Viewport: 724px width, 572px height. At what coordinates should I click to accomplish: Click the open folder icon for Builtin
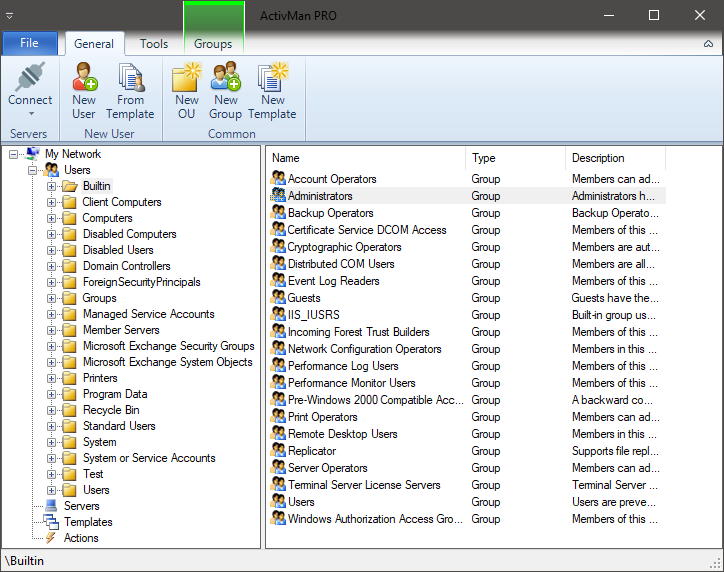point(70,186)
